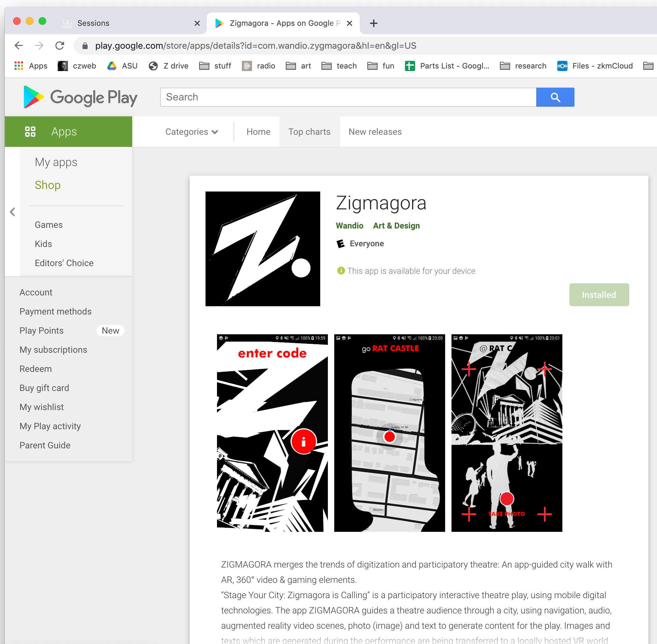Open the Apps grid bookmark icon
Image resolution: width=657 pixels, height=644 pixels.
(18, 66)
